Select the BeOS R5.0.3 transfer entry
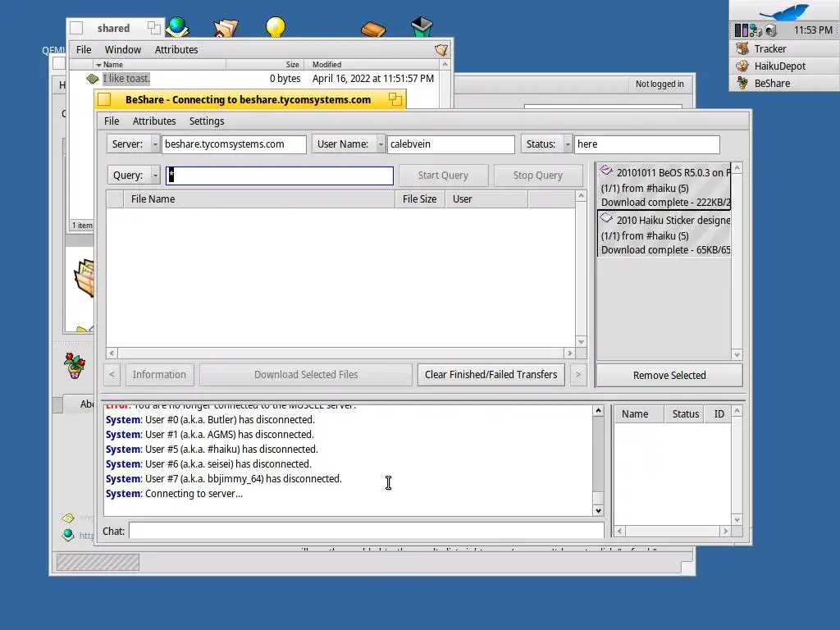This screenshot has width=840, height=630. 664,186
